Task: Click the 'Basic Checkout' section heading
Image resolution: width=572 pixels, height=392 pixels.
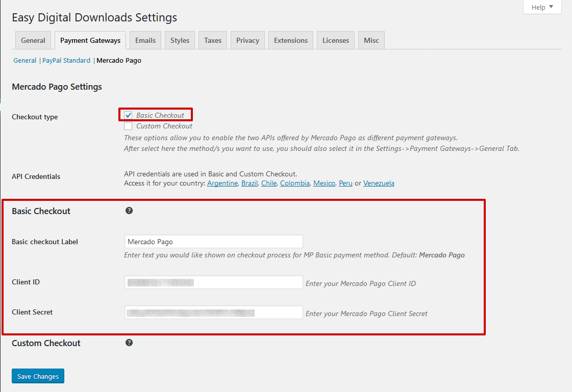Action: [x=41, y=212]
